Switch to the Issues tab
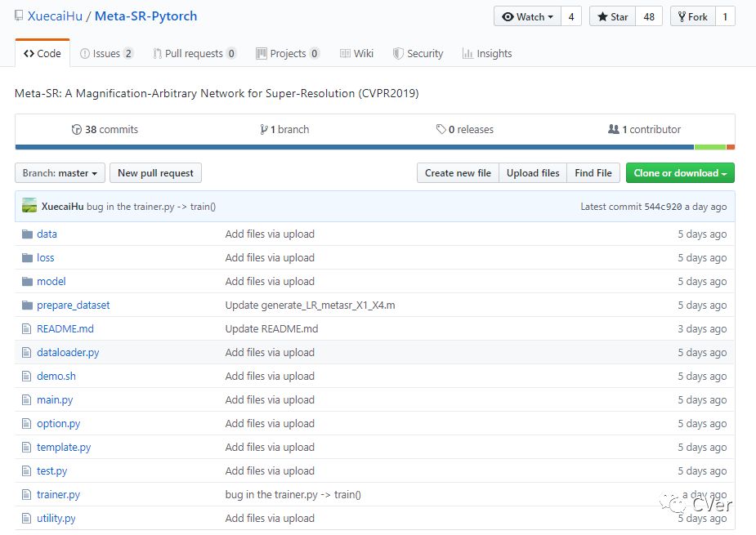This screenshot has width=756, height=535. click(x=106, y=53)
